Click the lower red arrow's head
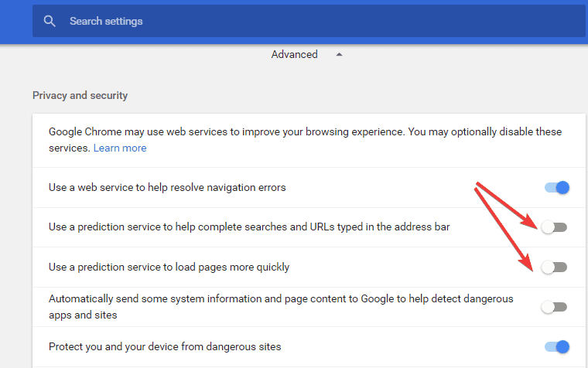The height and width of the screenshot is (368, 588). tap(526, 262)
